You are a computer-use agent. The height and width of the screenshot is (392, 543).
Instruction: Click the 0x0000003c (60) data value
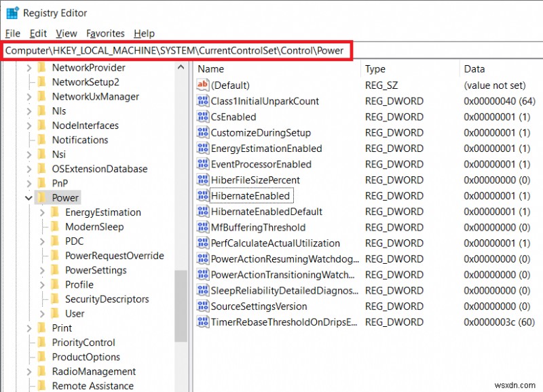(x=500, y=322)
